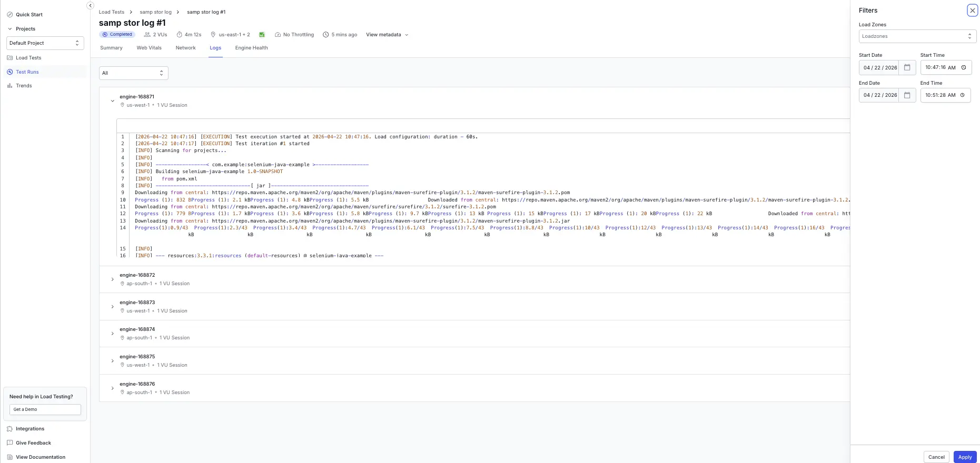Click the Load Tests breadcrumb
Screen dimensions: 980x463
coord(112,12)
